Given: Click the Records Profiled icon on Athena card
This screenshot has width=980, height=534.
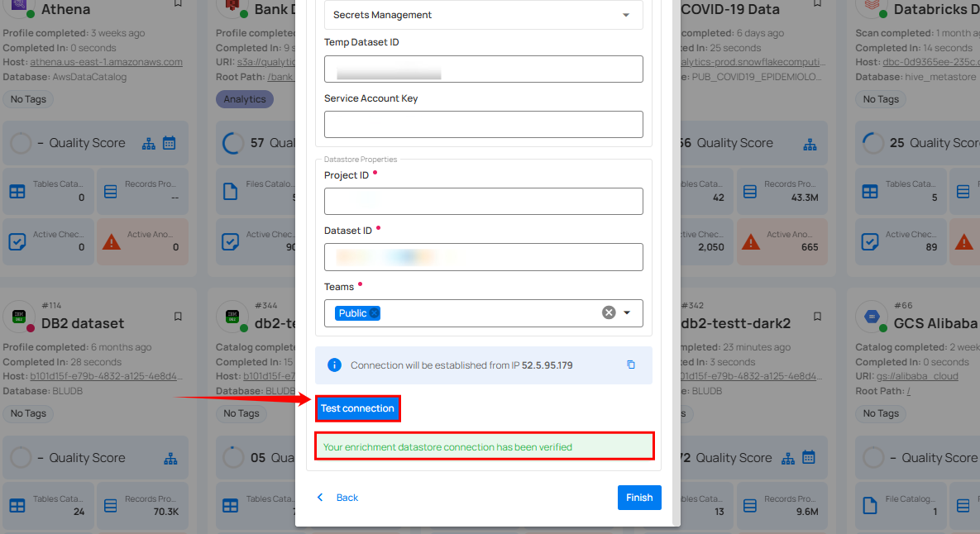Looking at the screenshot, I should click(110, 191).
